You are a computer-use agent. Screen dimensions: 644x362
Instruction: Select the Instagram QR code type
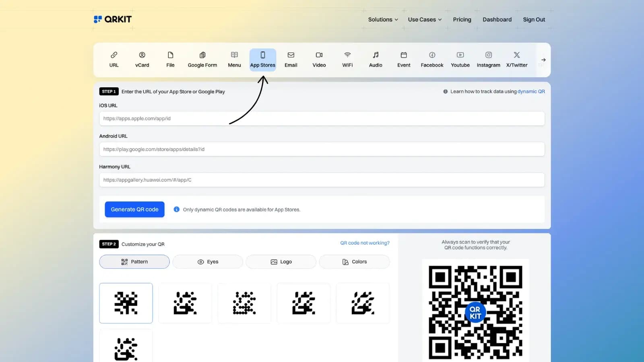point(488,60)
